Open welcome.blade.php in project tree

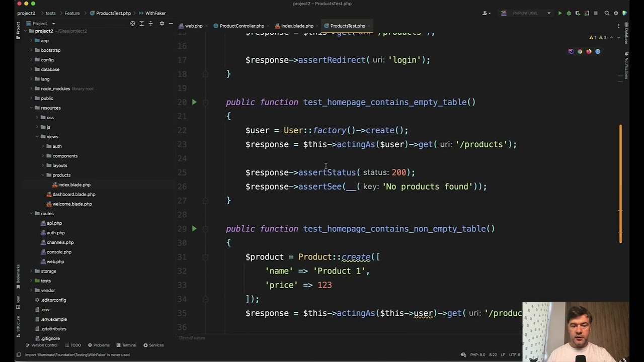click(x=69, y=204)
